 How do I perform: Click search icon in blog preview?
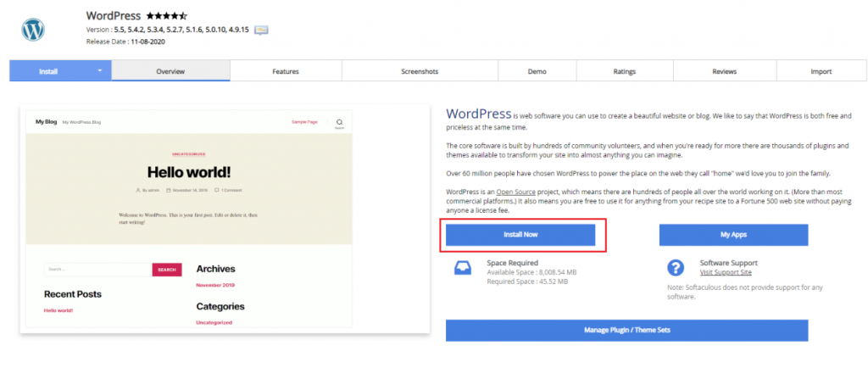click(x=339, y=122)
